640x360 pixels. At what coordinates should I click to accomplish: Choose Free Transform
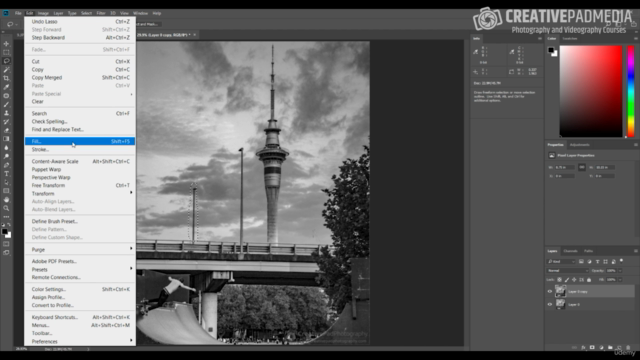pos(80,185)
